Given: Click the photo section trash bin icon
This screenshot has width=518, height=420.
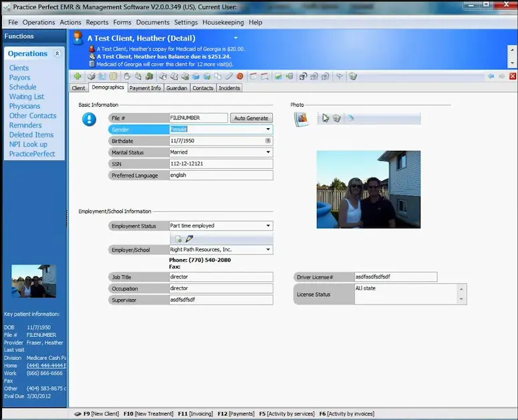Looking at the screenshot, I should pos(337,118).
